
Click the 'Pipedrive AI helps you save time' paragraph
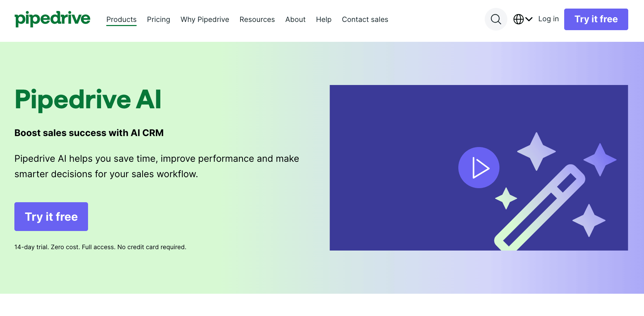click(157, 166)
